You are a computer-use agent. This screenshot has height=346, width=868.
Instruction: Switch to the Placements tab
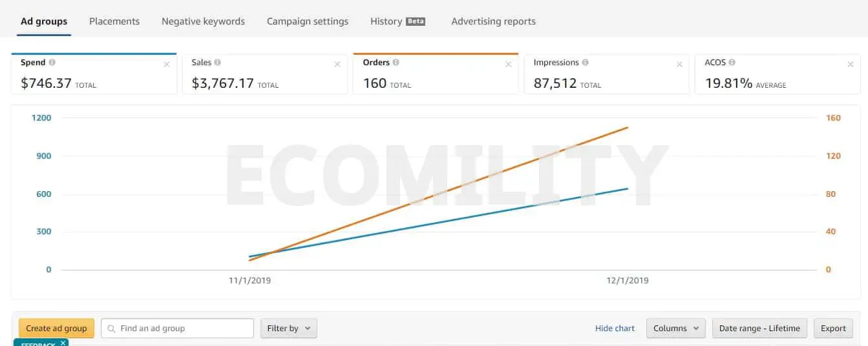click(114, 21)
